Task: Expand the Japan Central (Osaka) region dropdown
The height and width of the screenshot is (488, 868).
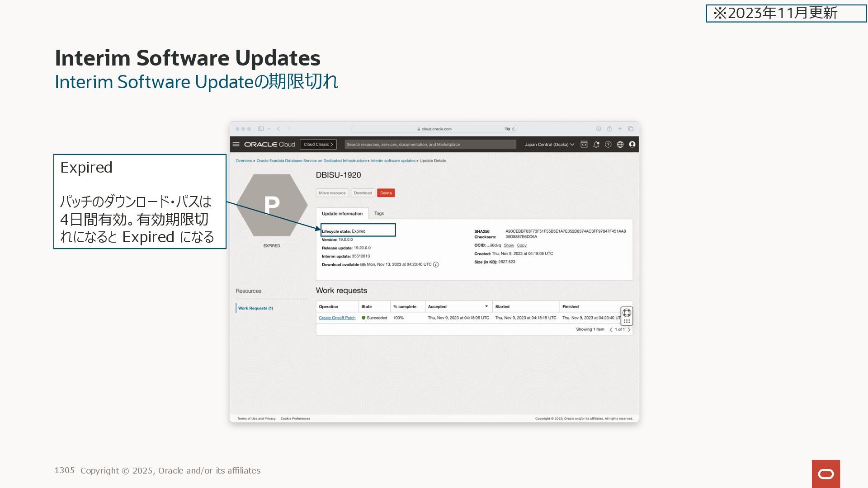Action: click(x=549, y=145)
